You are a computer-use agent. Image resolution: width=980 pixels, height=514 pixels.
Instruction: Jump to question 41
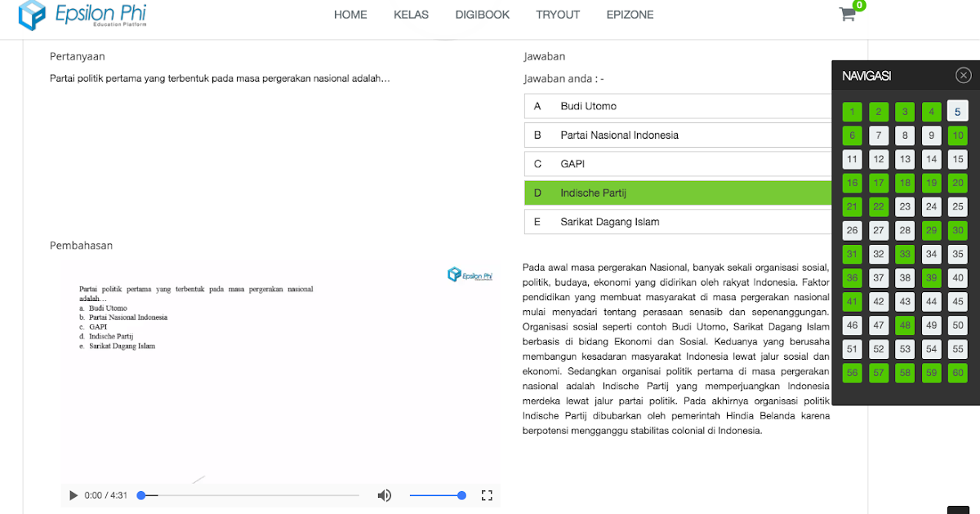coord(852,301)
